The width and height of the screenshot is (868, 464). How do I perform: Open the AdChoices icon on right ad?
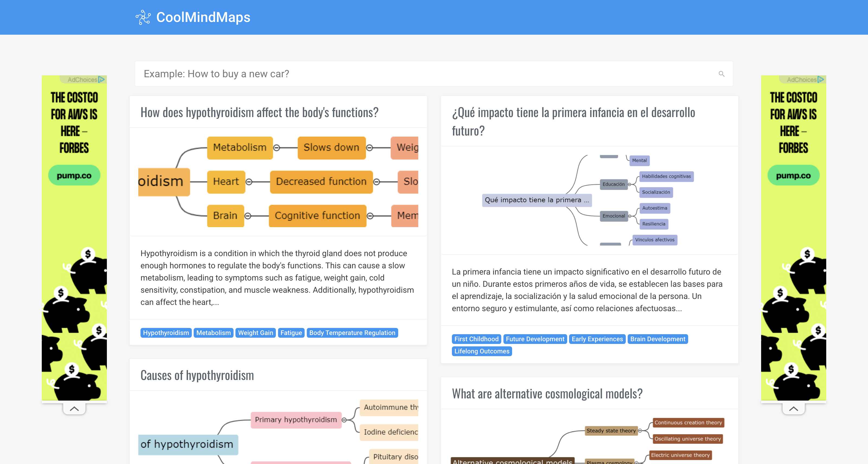tap(821, 79)
